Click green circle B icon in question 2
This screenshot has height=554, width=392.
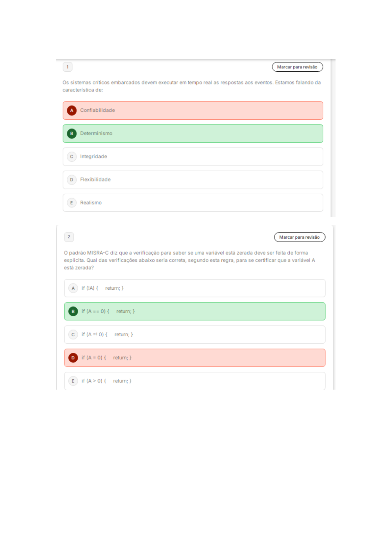[x=73, y=311]
